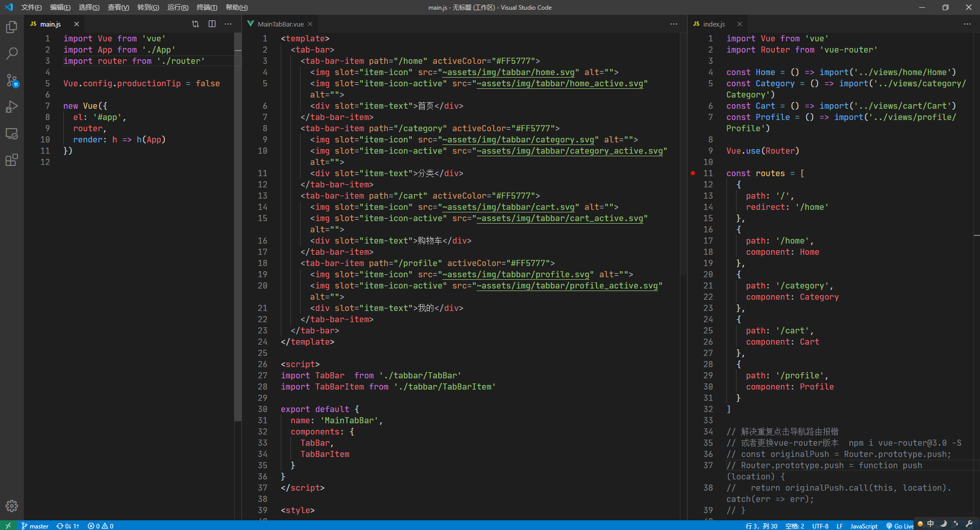Click "name: 'MainTabBar'" line in vue file

pyautogui.click(x=337, y=420)
